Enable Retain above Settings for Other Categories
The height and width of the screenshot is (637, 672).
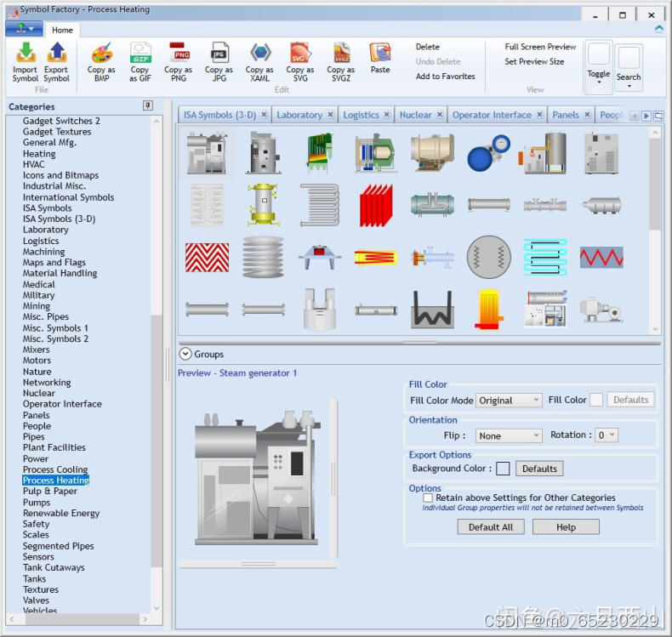pyautogui.click(x=428, y=498)
